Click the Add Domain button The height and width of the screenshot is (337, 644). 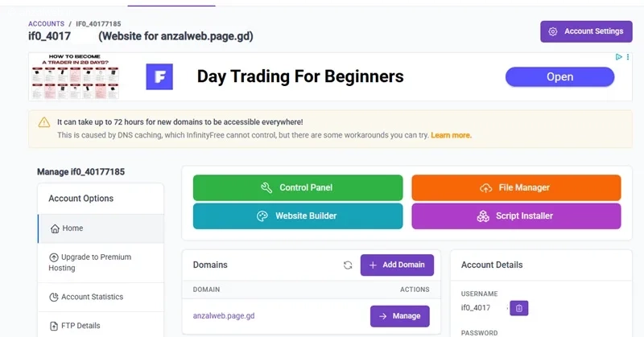pos(397,265)
